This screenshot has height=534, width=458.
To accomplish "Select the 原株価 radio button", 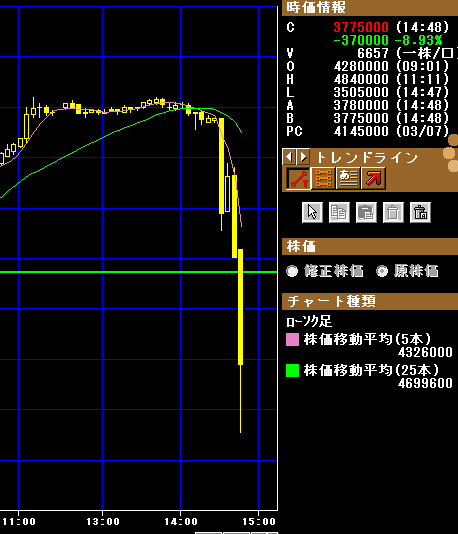I will (382, 271).
